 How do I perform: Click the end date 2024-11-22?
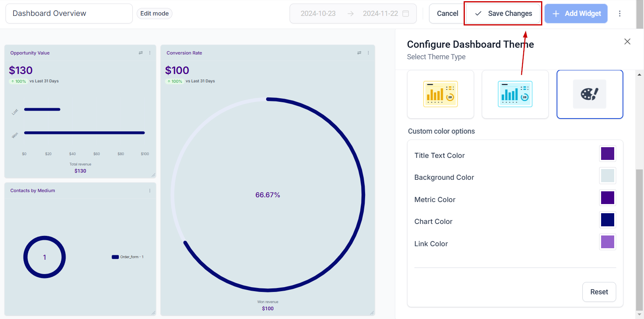pyautogui.click(x=380, y=14)
